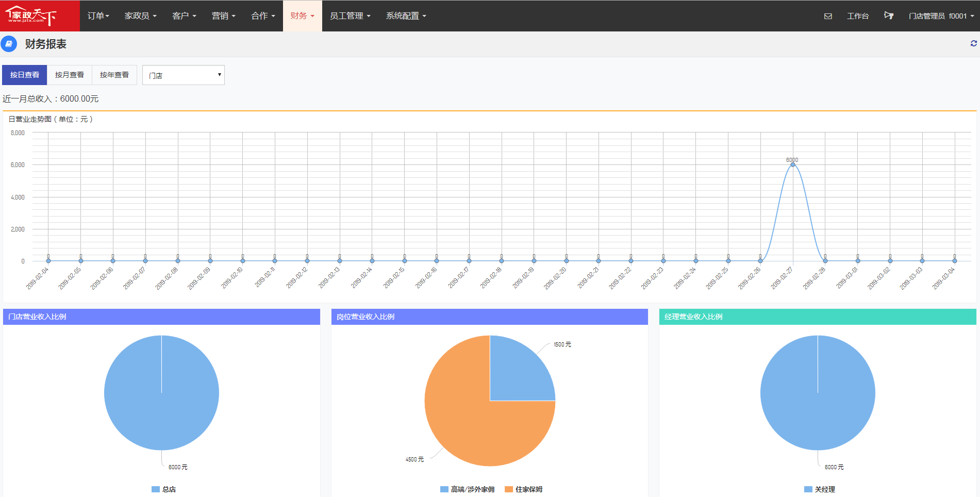Click the blue 财务报表 page icon
The height and width of the screenshot is (497, 980).
(x=9, y=44)
